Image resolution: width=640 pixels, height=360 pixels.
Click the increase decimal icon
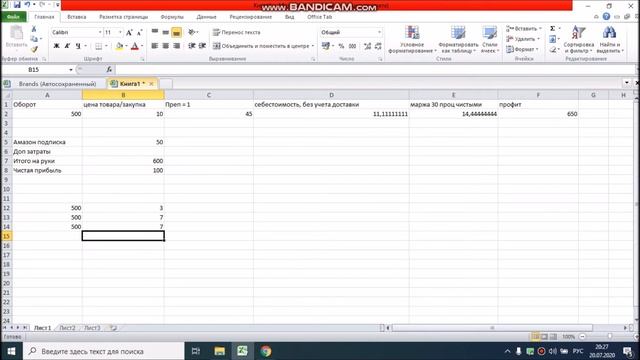tap(367, 46)
